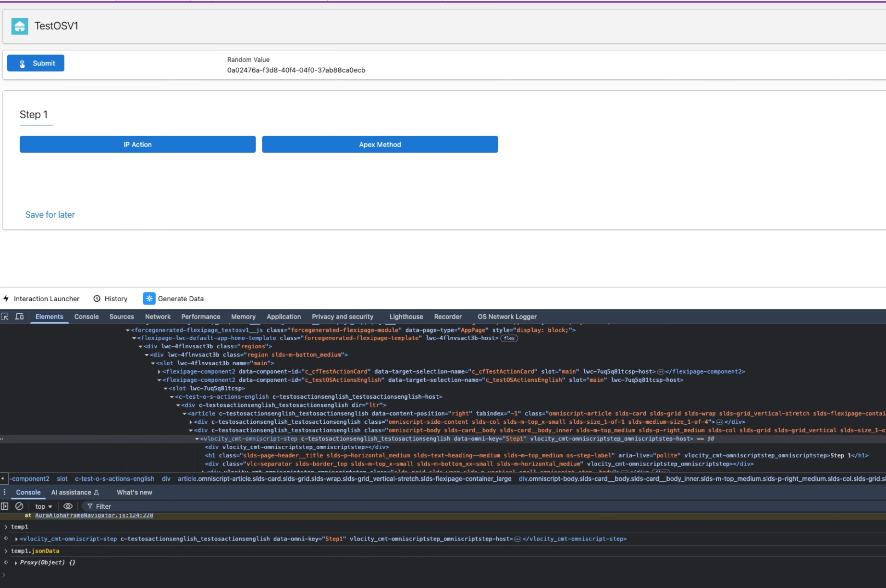Expand the Proxy(Object) entry in Console
886x588 pixels.
click(15, 562)
